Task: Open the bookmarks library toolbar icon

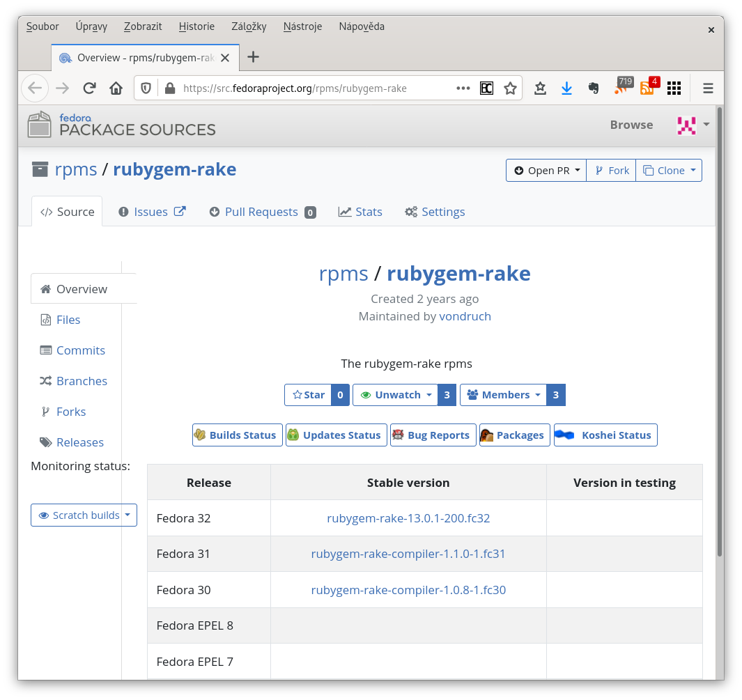Action: pyautogui.click(x=540, y=88)
